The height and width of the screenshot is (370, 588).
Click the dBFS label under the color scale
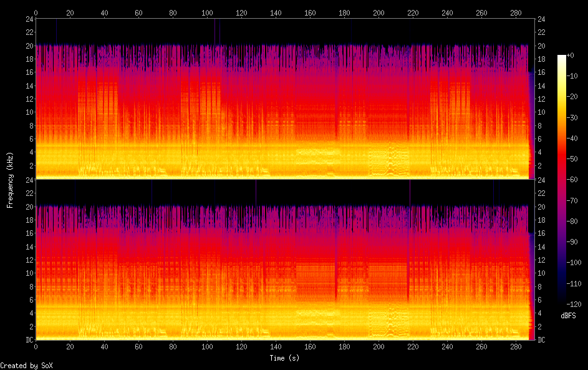click(x=568, y=316)
